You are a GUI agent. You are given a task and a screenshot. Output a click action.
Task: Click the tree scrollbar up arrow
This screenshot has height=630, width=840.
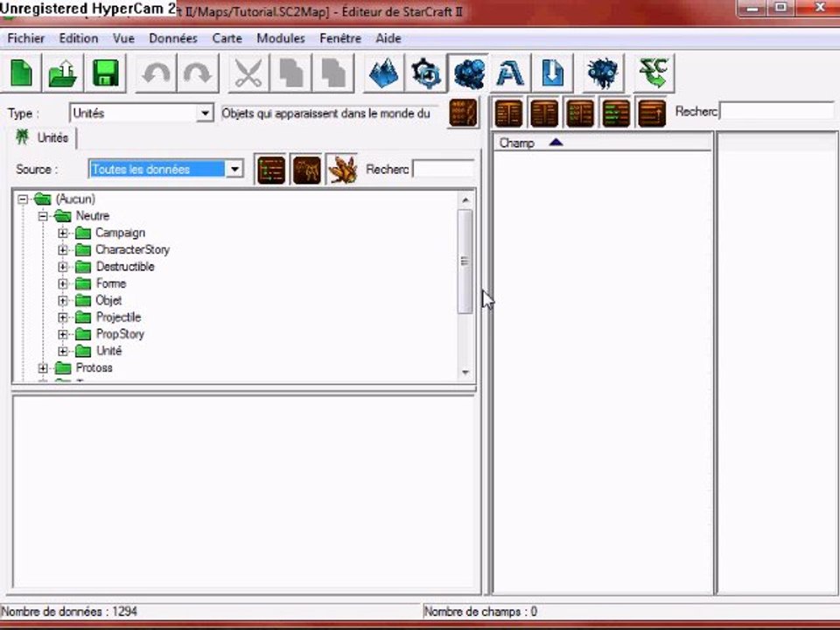pos(465,199)
